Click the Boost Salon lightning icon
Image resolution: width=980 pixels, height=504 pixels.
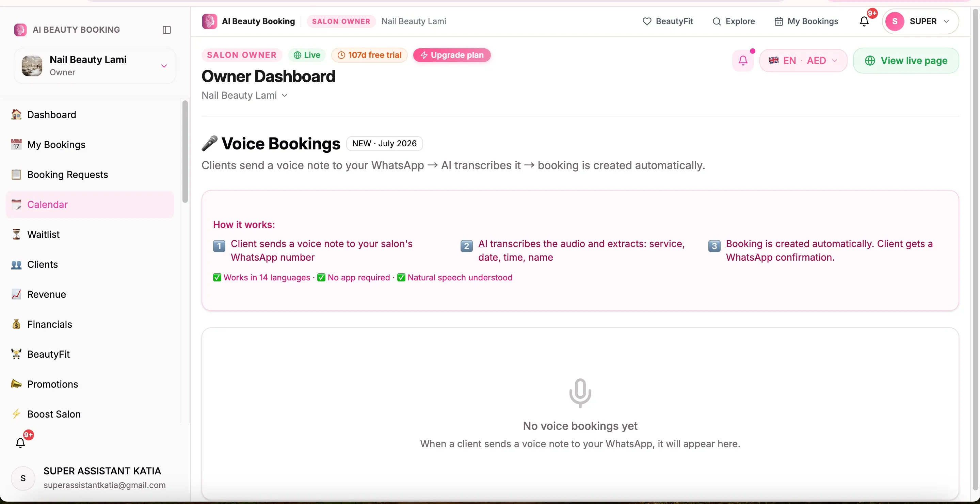pyautogui.click(x=16, y=414)
